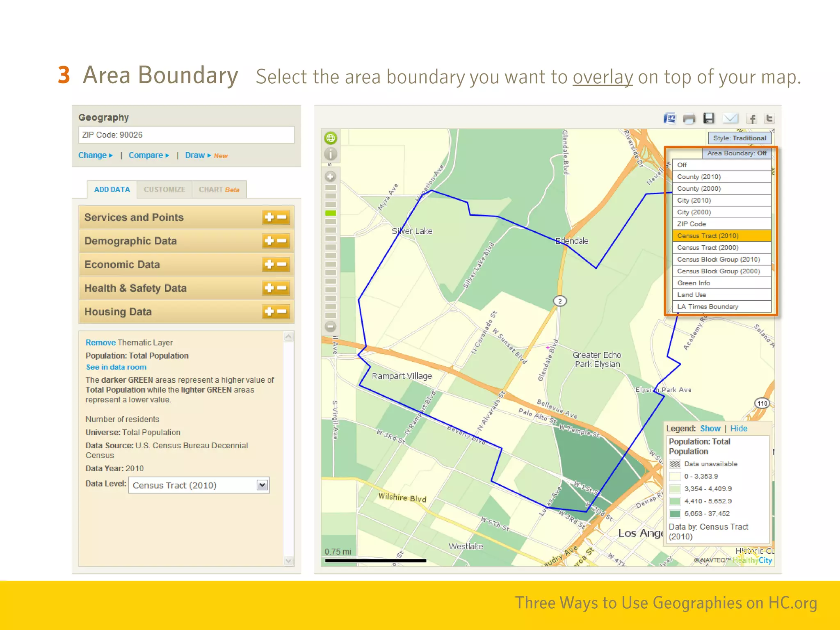Click the green zoom level slider marker
This screenshot has width=840, height=630.
point(331,213)
